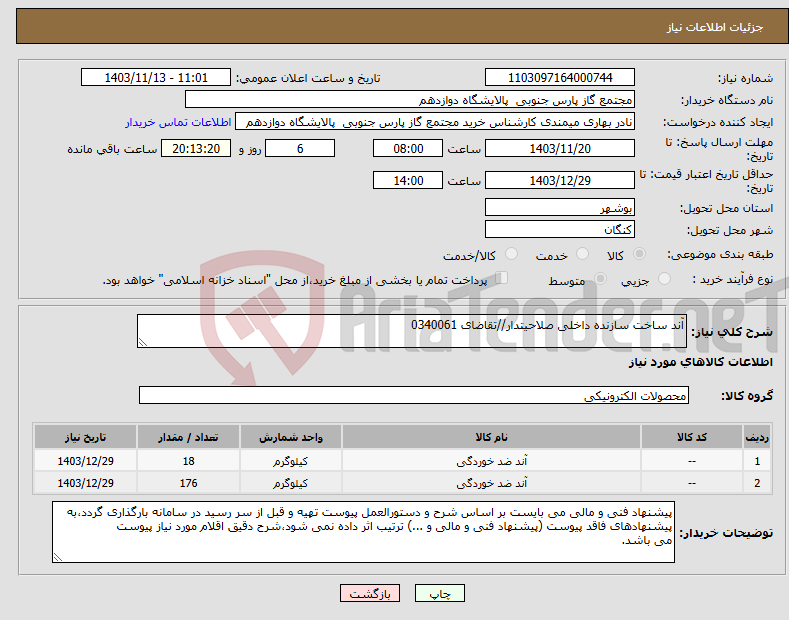This screenshot has width=789, height=620.
Task: Click آند ضد خوردگی in row 1
Action: [491, 461]
